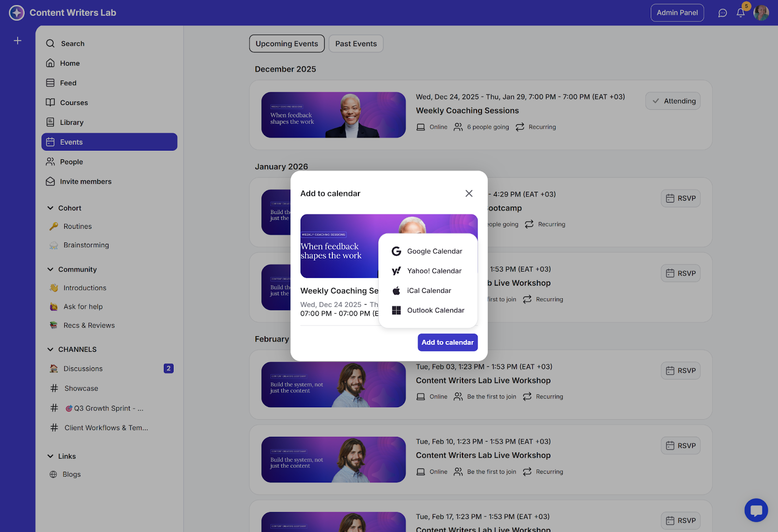The width and height of the screenshot is (778, 532).
Task: Click the Content Writers Lab logo icon
Action: pos(17,13)
